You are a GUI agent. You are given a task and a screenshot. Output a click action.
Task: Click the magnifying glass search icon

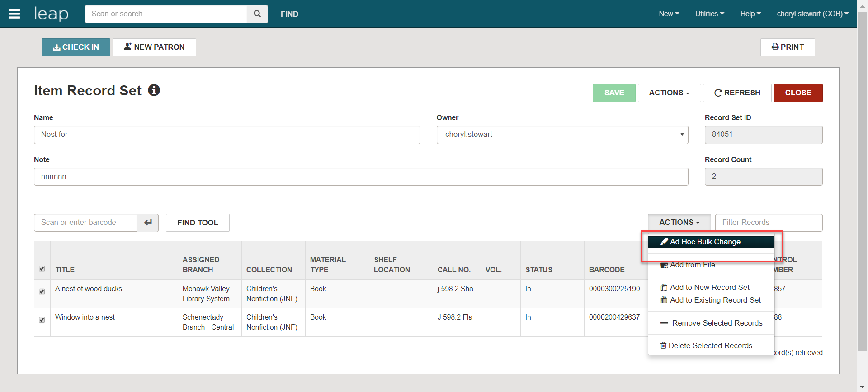[x=257, y=14]
